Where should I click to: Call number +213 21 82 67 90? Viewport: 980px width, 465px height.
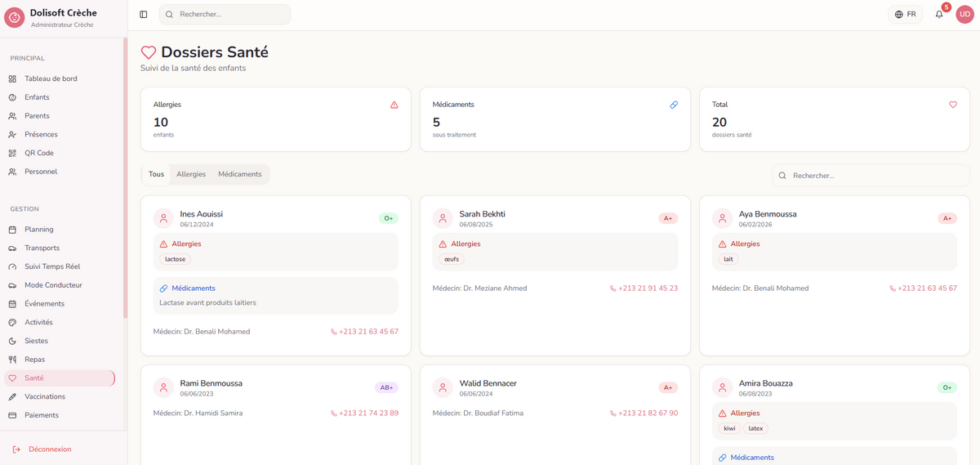click(644, 414)
